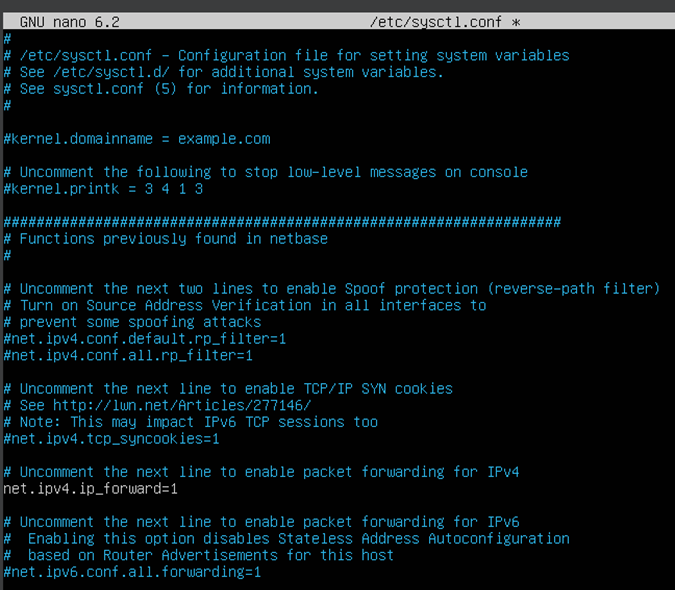Click line '# See /etc/sysctl.d/ for additional system variables.'
Image resolution: width=675 pixels, height=590 pixels.
pos(223,72)
